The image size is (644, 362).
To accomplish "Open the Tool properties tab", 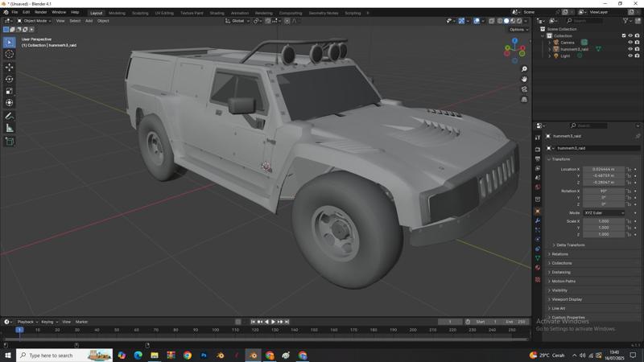I will [x=538, y=138].
